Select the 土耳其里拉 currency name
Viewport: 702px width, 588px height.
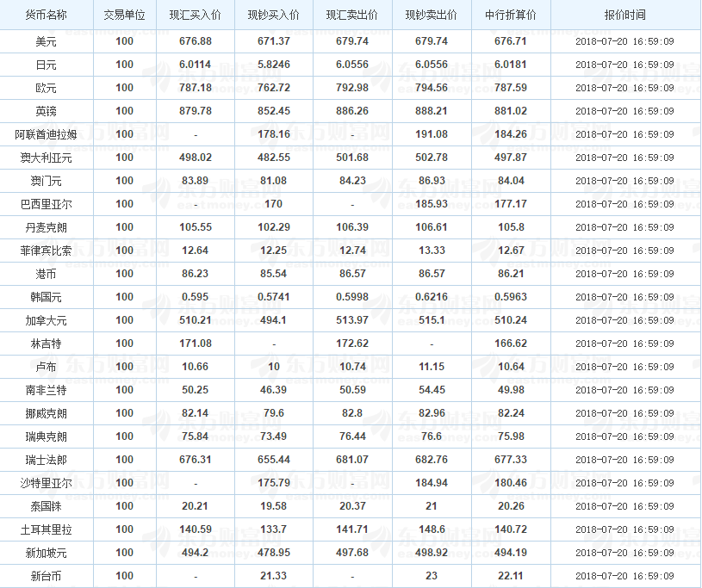pos(47,530)
